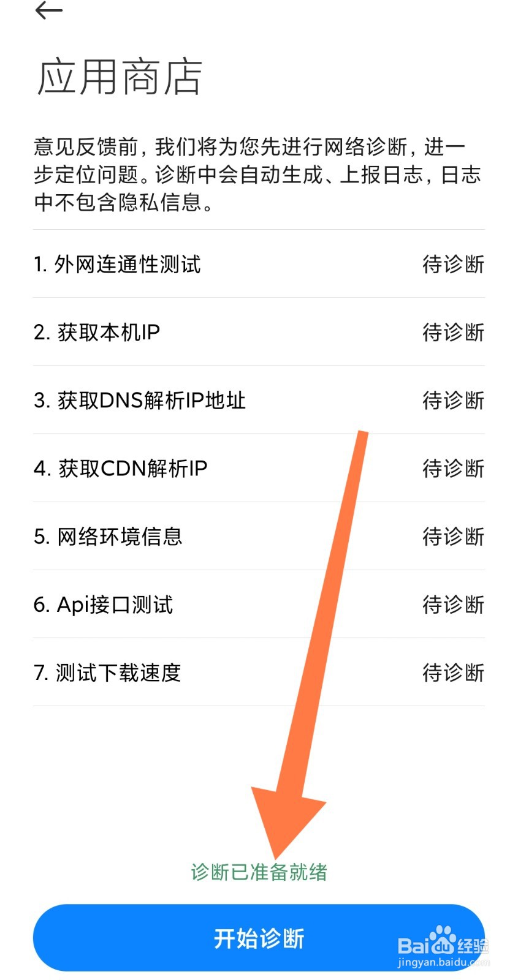Tap 待诊断 status for 测试下载速度
This screenshot has width=518, height=980.
pos(453,673)
